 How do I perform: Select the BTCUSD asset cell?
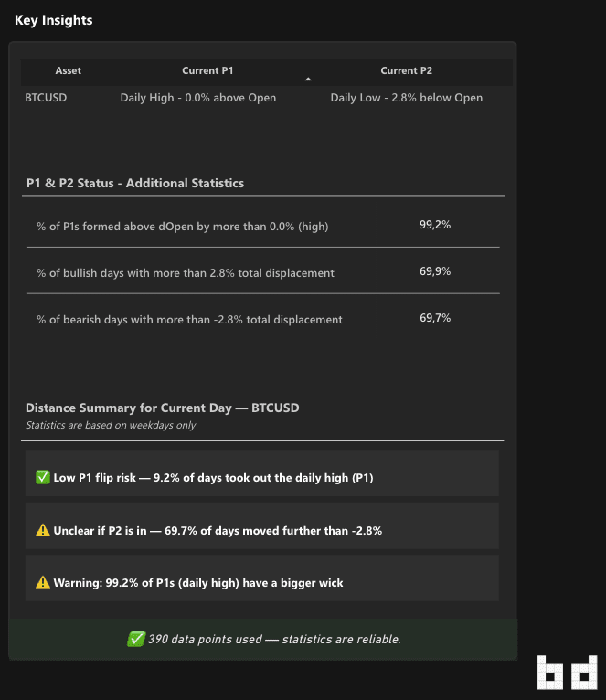pyautogui.click(x=46, y=98)
